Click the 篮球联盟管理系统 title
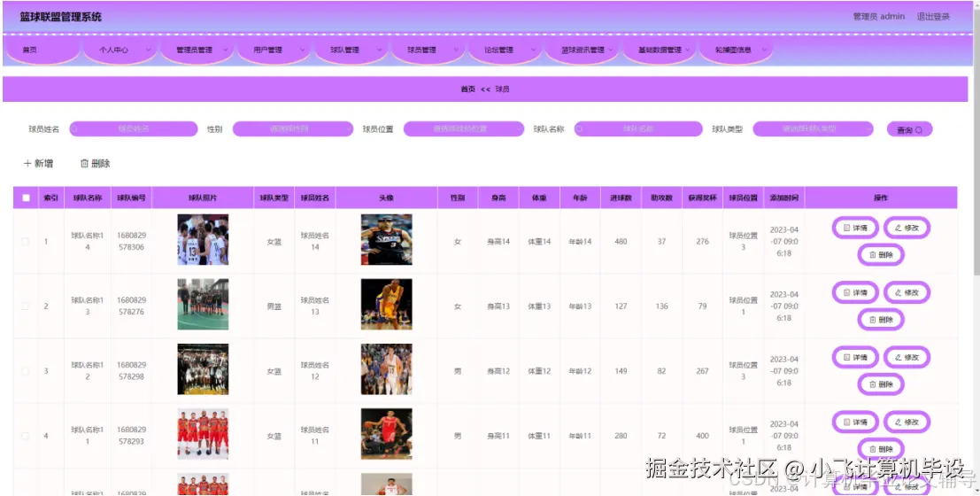This screenshot has width=980, height=496. point(60,17)
